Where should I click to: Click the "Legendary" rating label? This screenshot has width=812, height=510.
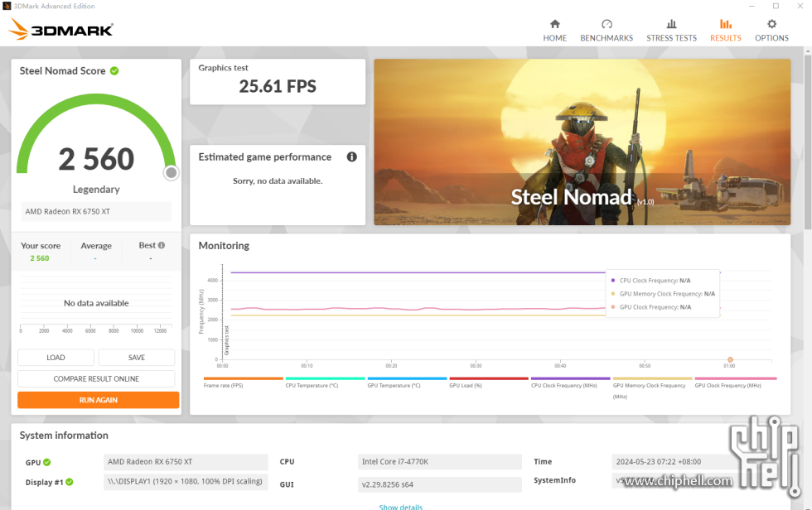click(x=96, y=190)
